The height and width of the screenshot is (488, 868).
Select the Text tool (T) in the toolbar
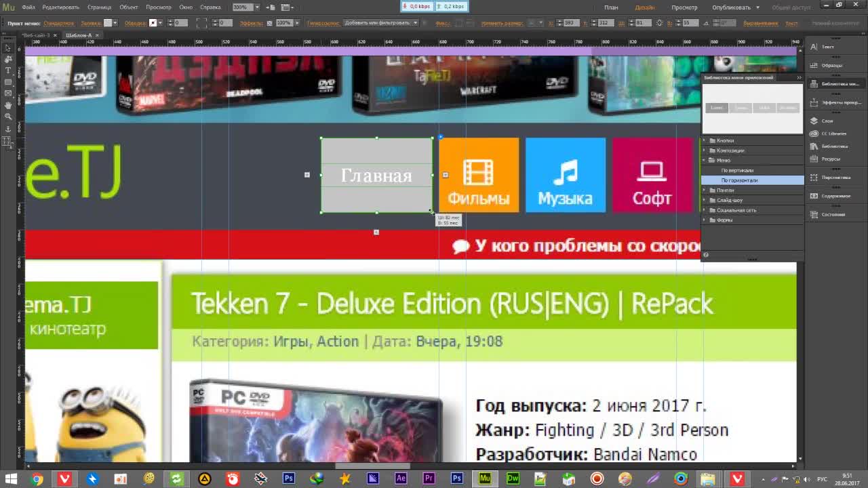click(x=7, y=70)
